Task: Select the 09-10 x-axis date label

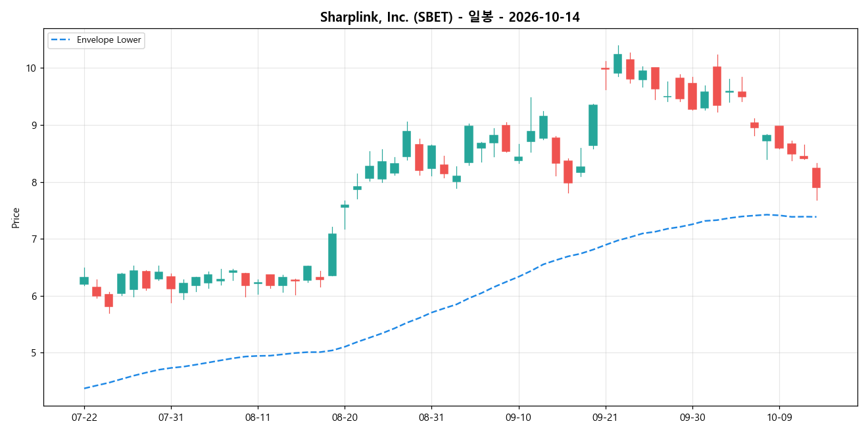Action: coord(518,418)
